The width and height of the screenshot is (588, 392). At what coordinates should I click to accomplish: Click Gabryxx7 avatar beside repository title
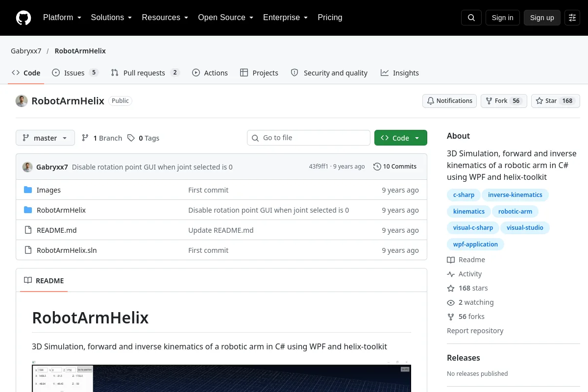(x=22, y=101)
